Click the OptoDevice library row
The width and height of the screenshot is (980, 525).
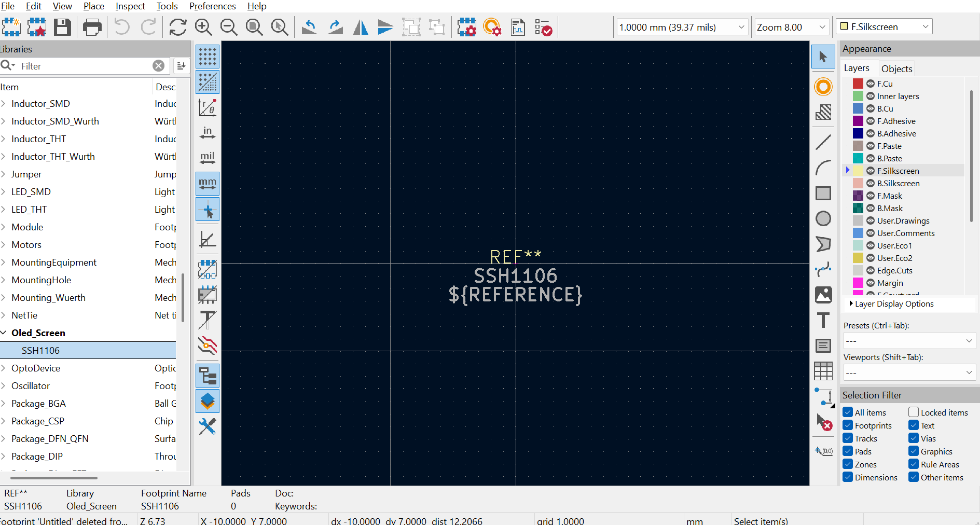[88, 368]
